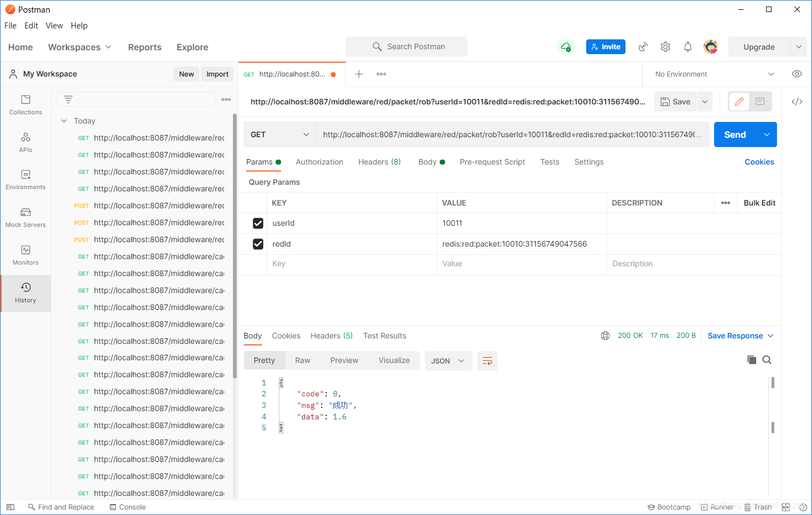Click the request URL input field

tap(512, 134)
